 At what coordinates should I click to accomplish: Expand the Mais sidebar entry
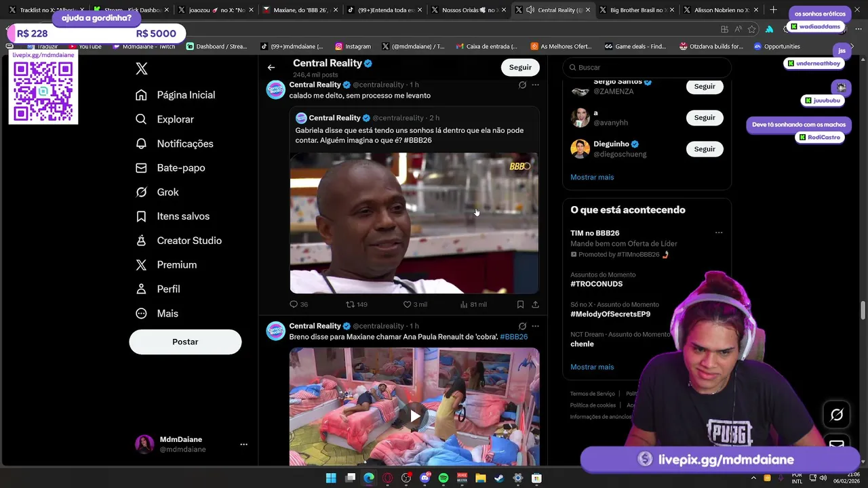pos(157,314)
